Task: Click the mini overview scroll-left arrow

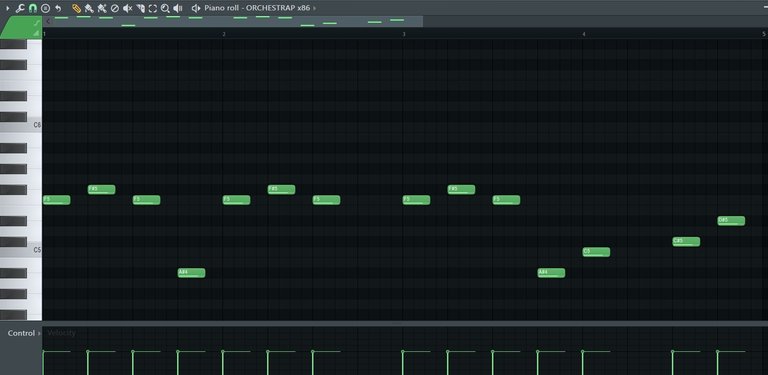Action: pos(48,21)
